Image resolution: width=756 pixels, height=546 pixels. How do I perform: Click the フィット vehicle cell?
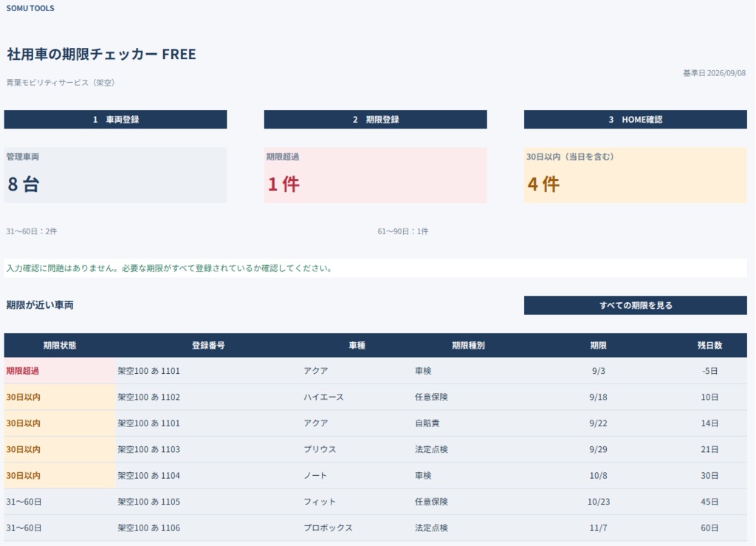click(x=320, y=502)
